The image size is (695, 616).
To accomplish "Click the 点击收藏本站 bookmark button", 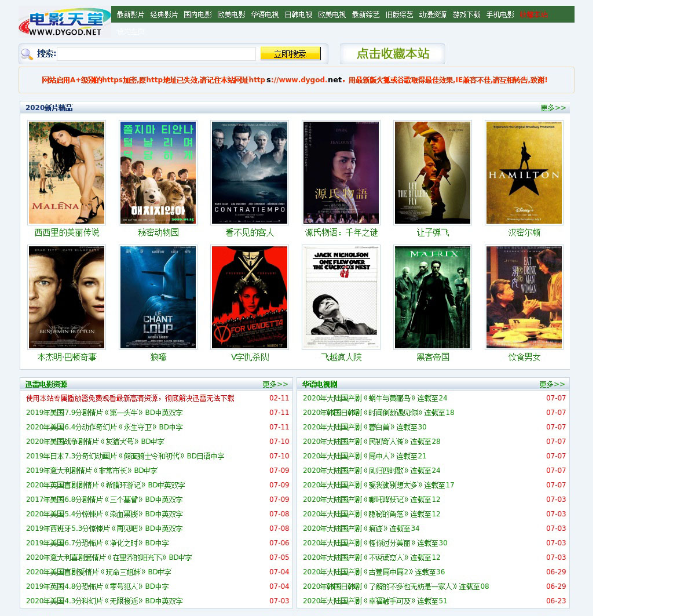I will tap(393, 54).
